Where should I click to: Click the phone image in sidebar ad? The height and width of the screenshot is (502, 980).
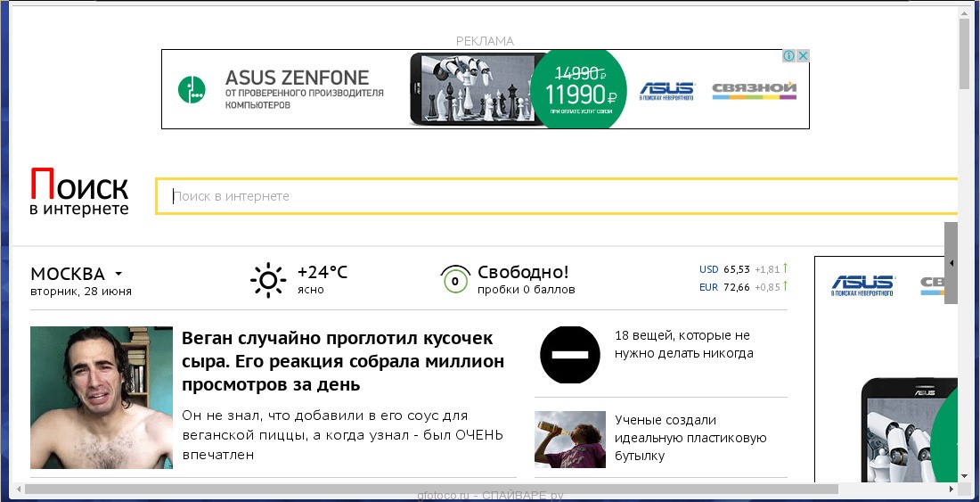pyautogui.click(x=910, y=430)
